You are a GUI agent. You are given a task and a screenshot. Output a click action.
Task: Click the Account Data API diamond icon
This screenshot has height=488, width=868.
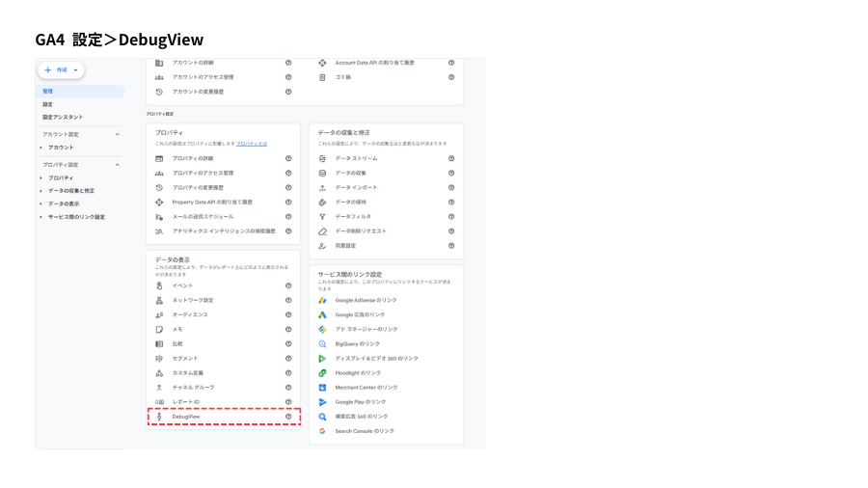click(322, 63)
